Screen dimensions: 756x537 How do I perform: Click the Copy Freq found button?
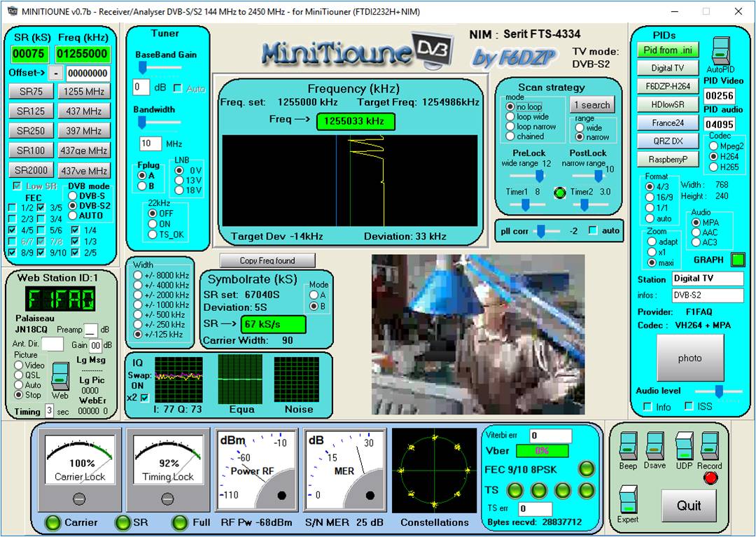267,260
